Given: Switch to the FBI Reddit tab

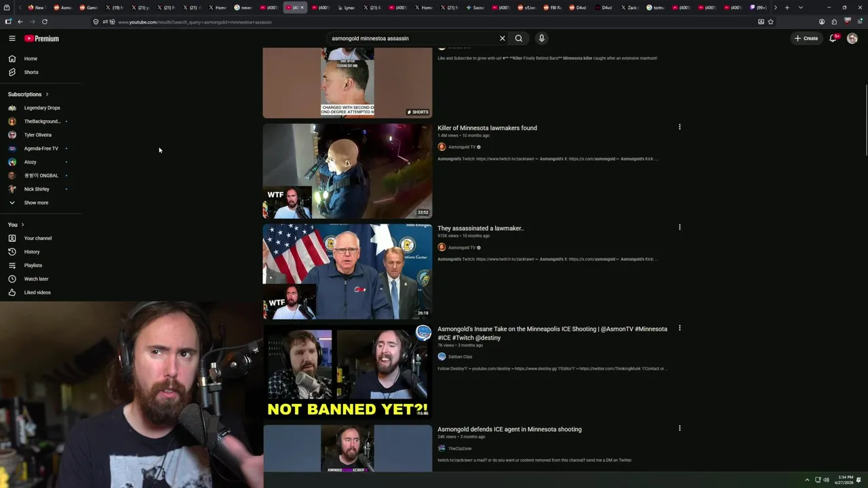Looking at the screenshot, I should click(x=553, y=7).
